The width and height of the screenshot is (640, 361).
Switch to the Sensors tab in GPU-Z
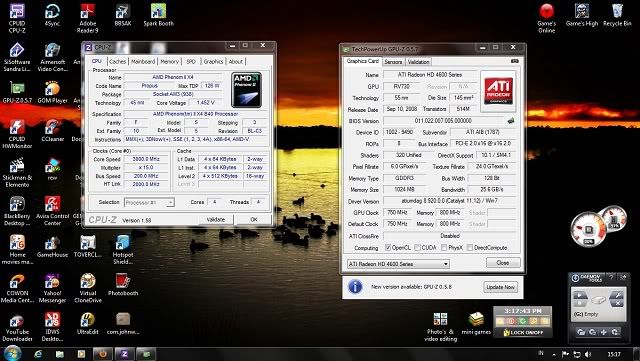(393, 62)
